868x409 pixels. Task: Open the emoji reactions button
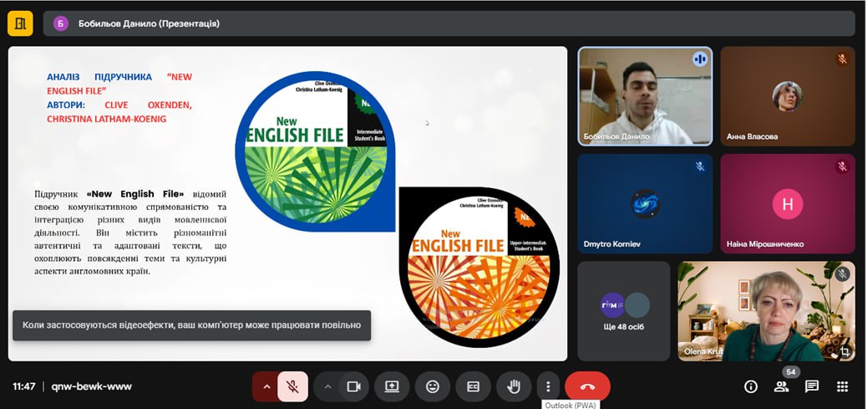click(x=433, y=386)
